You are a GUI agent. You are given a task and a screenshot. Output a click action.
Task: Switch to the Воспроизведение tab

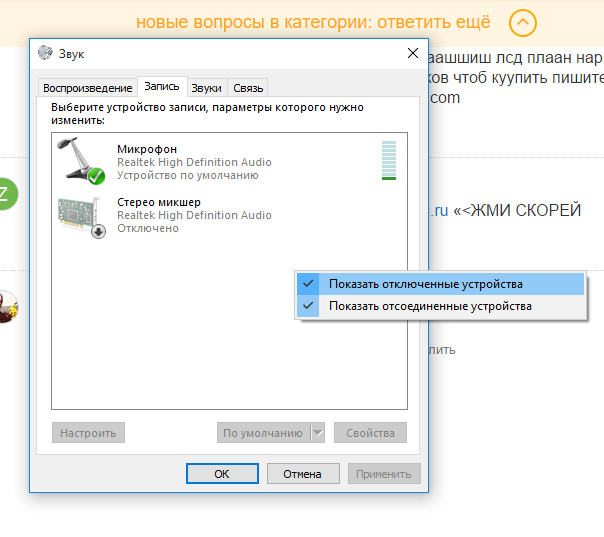click(86, 88)
